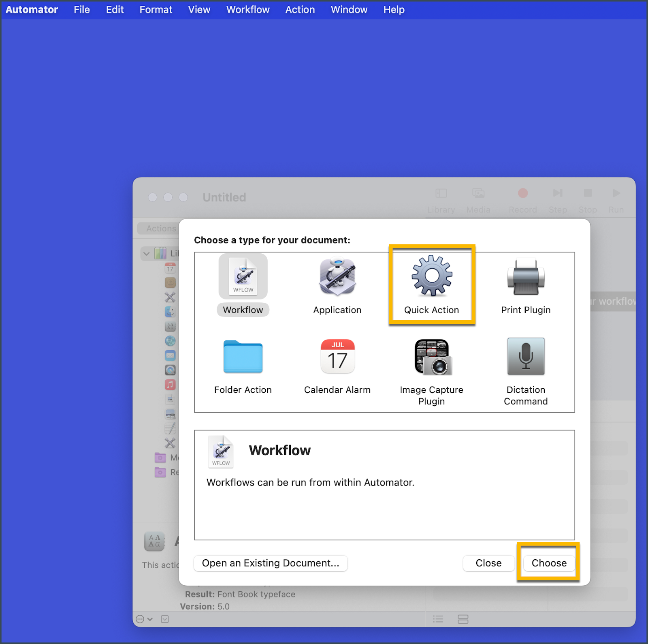
Task: Click the Run toolbar button
Action: pos(616,201)
